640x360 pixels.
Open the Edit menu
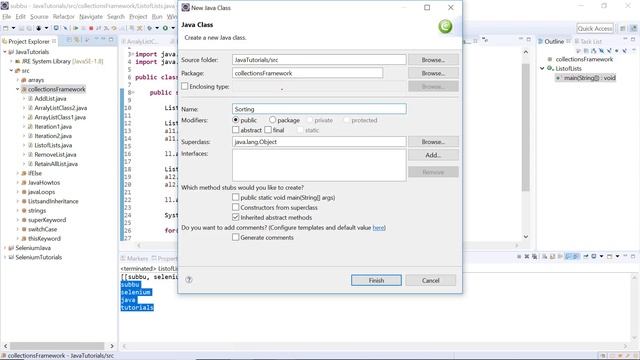tap(20, 17)
